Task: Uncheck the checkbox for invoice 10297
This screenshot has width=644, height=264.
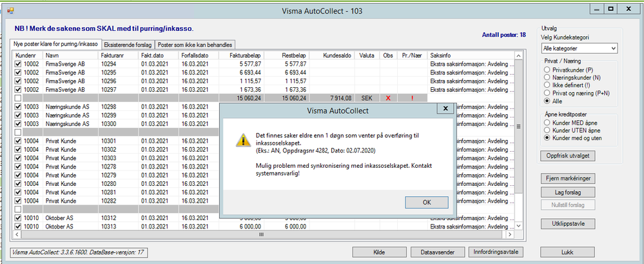Action: pos(17,89)
